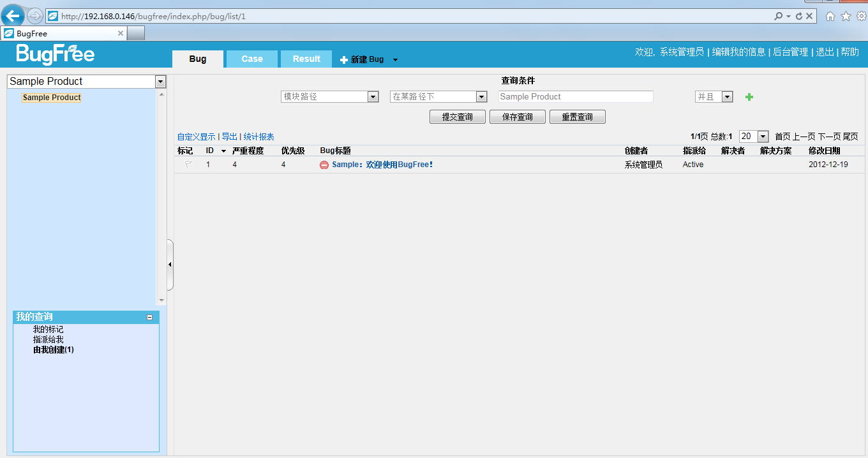
Task: Open 指派给我 saved query
Action: (49, 340)
